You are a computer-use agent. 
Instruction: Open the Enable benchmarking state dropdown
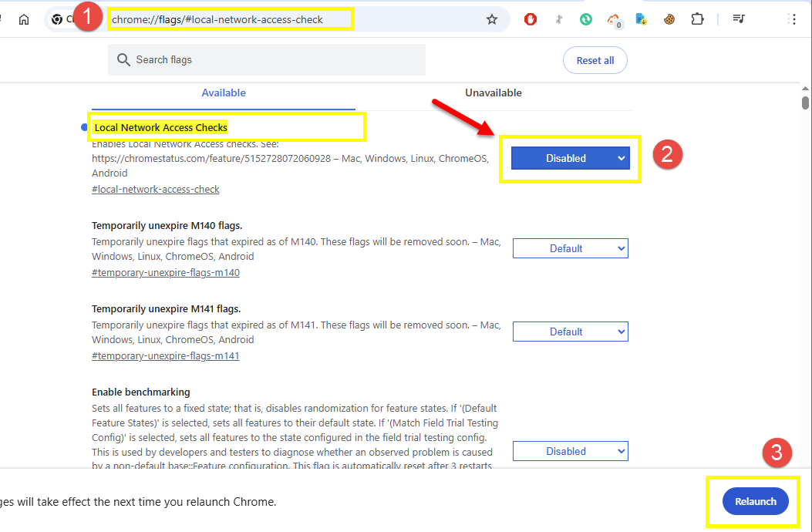click(x=570, y=451)
